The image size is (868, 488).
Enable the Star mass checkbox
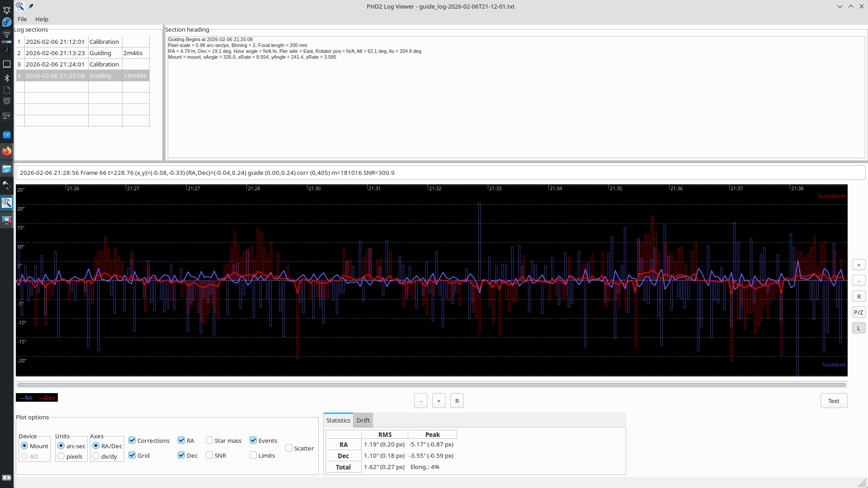209,441
